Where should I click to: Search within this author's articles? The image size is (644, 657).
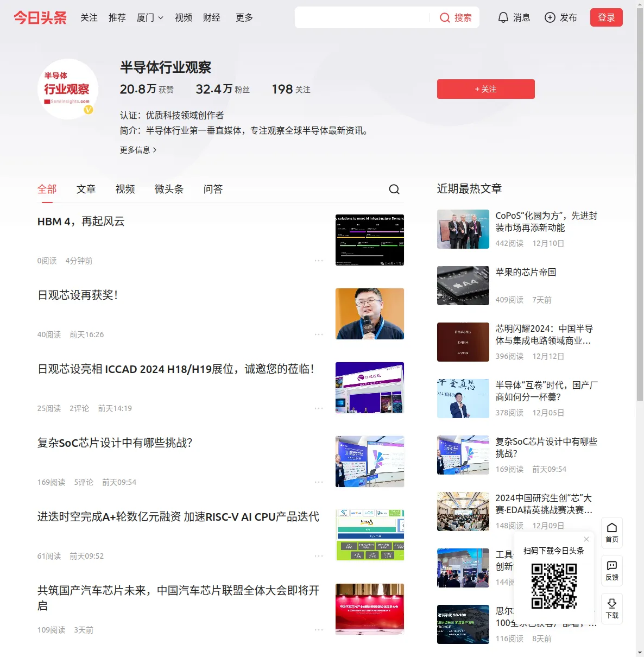click(394, 189)
